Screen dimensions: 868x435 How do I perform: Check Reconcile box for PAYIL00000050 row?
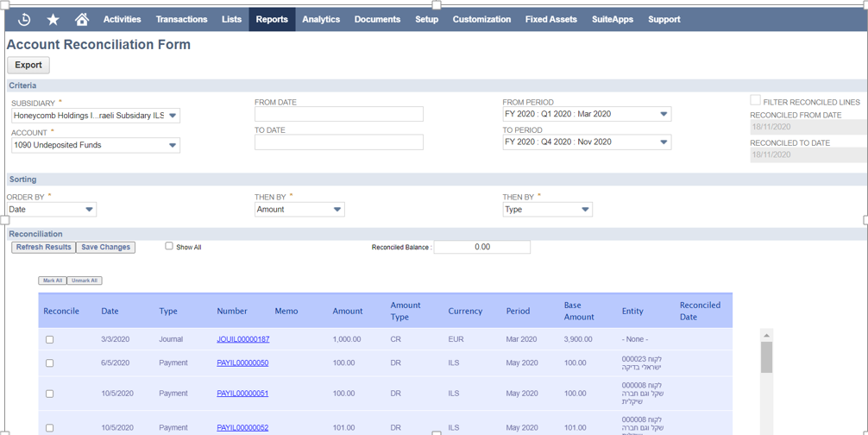pos(50,363)
